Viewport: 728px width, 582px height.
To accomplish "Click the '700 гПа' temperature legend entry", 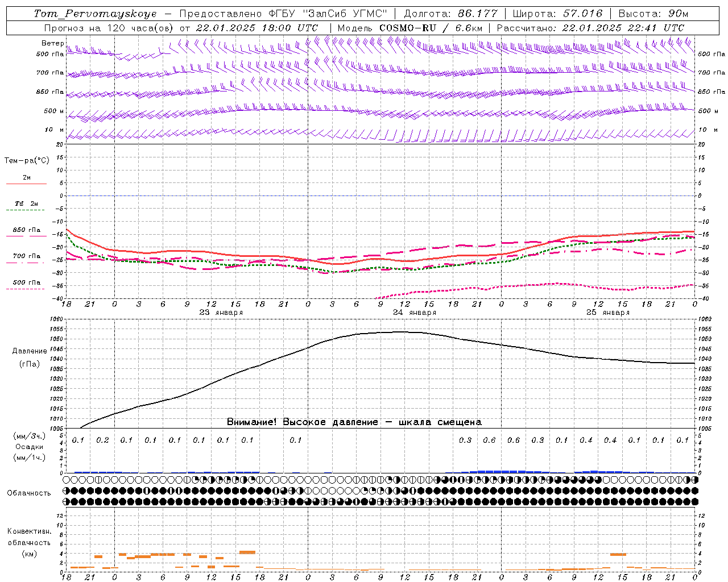I will (27, 256).
